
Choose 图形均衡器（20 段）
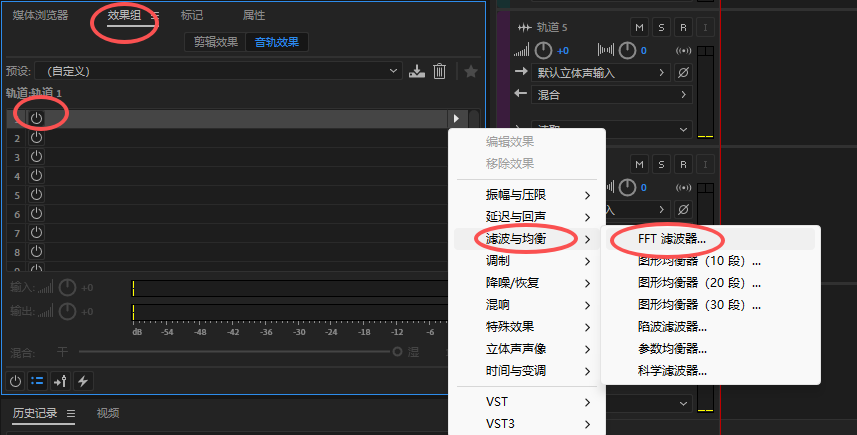click(711, 283)
